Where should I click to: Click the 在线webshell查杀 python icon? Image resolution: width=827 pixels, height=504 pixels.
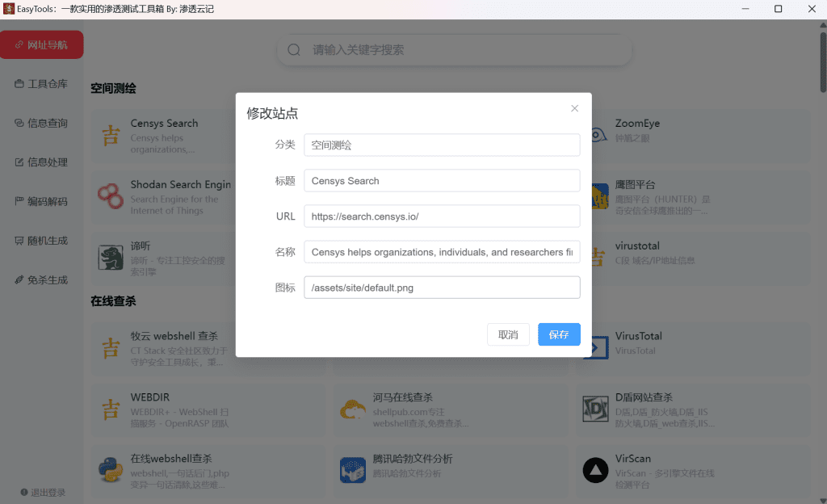110,470
